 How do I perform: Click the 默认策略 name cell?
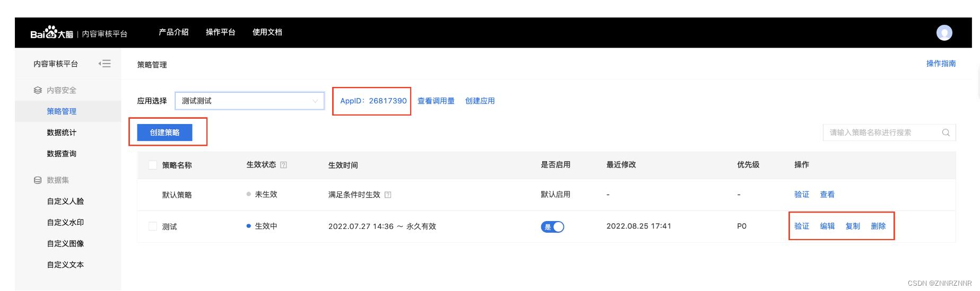tap(177, 195)
